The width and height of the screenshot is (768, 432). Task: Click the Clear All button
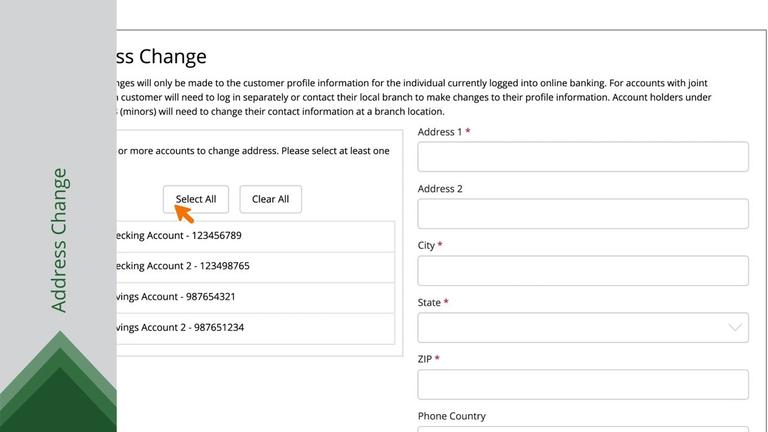coord(270,199)
